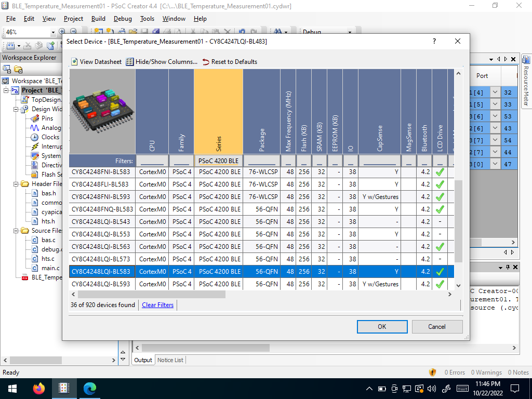532x399 pixels.
Task: Click the Undo toolbar icon
Action: click(242, 32)
